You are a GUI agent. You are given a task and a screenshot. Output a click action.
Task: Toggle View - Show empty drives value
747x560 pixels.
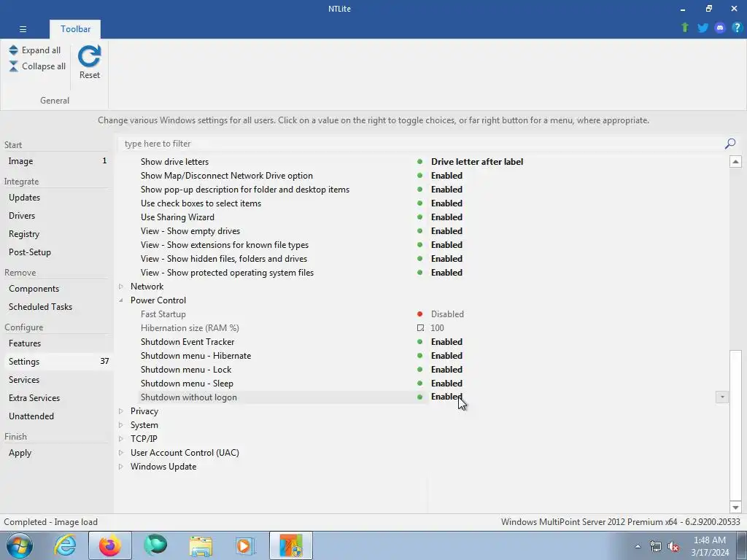click(446, 231)
